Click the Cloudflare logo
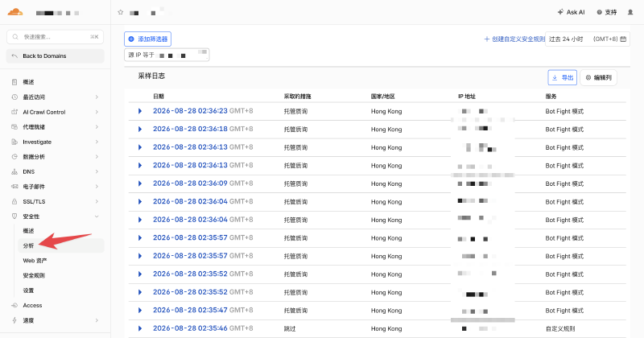Image resolution: width=644 pixels, height=338 pixels. 15,12
